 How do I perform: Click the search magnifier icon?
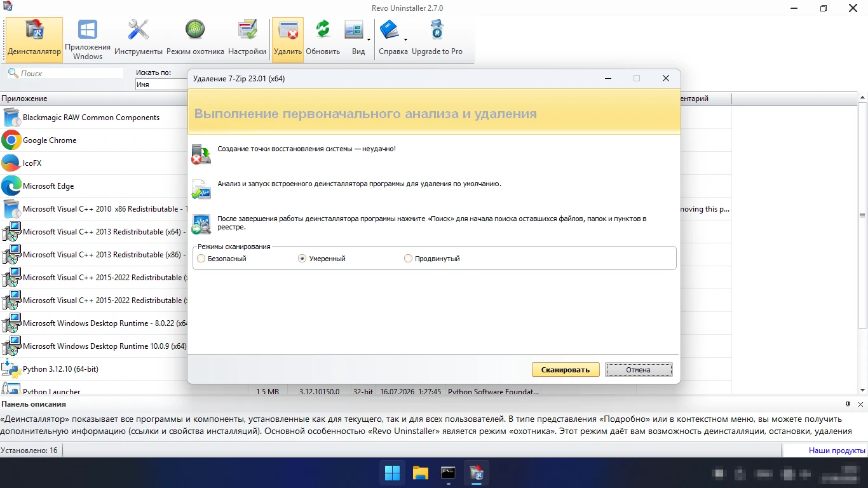click(13, 73)
